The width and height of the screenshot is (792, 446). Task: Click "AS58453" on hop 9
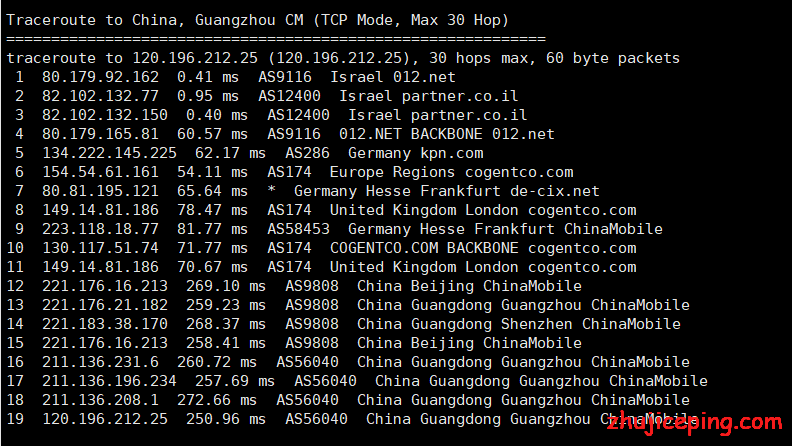[298, 229]
